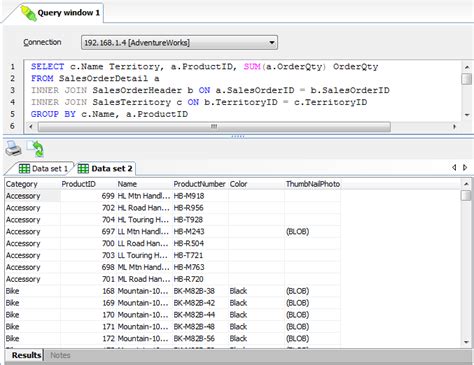The image size is (474, 365).
Task: Select the ML Mtn Hand... name cell
Action: pos(144,267)
